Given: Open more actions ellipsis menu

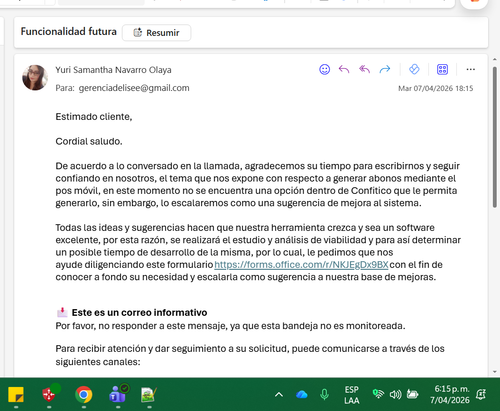Looking at the screenshot, I should pyautogui.click(x=471, y=69).
